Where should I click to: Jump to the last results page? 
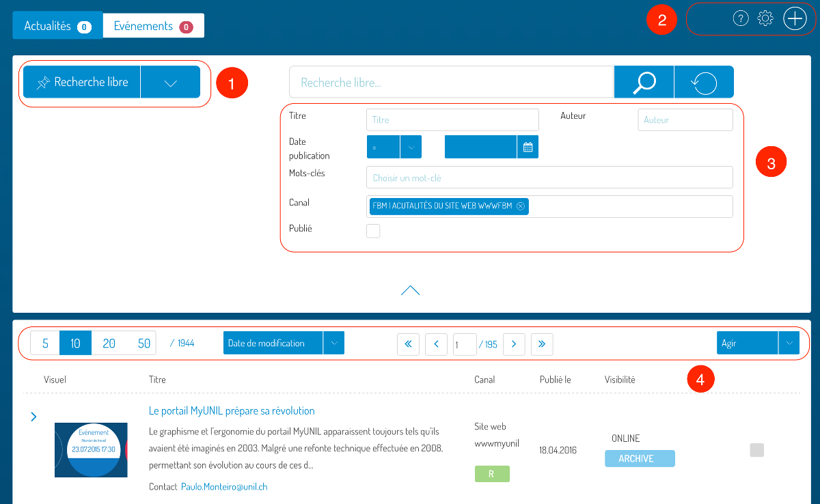542,344
